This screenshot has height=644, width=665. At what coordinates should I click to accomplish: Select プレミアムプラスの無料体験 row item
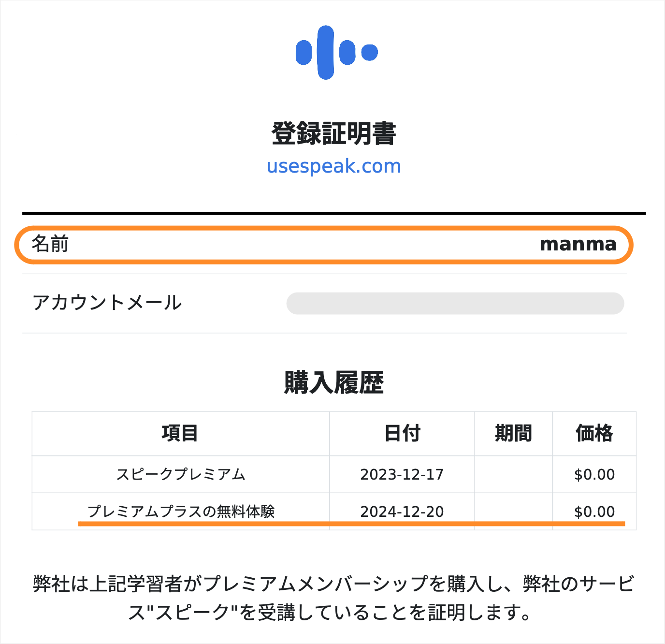click(x=181, y=512)
